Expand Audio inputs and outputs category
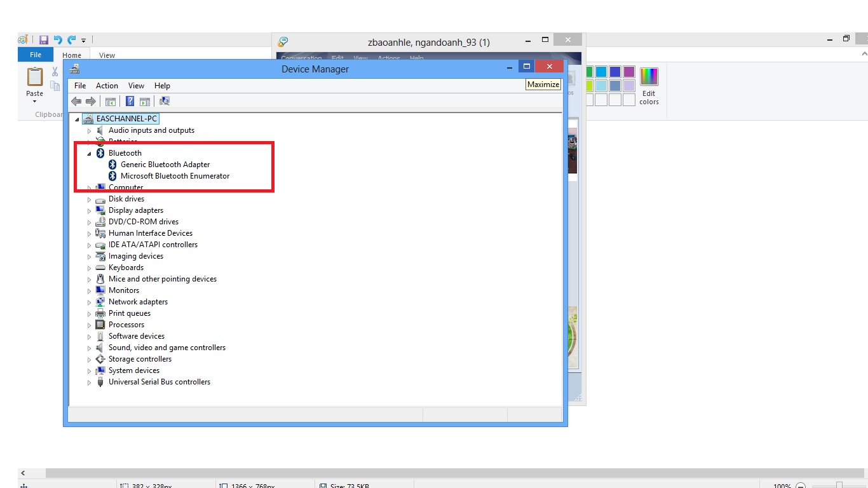This screenshot has width=868, height=488. click(x=90, y=130)
